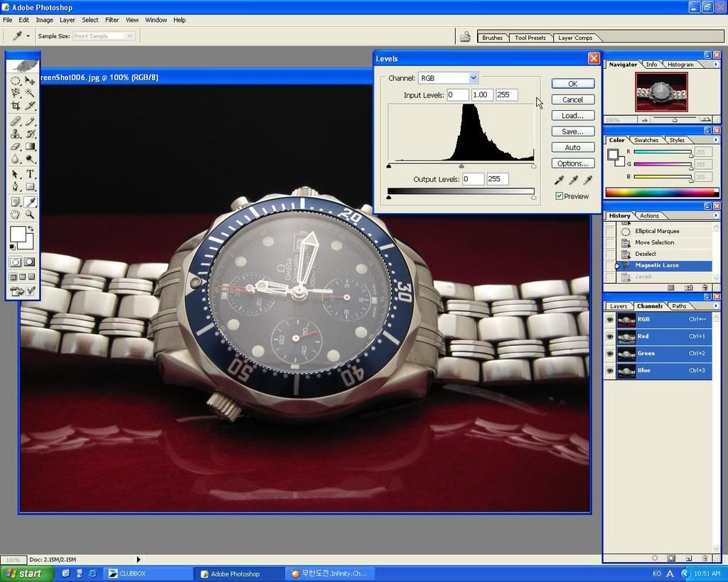Select the Type tool
Image resolution: width=728 pixels, height=582 pixels.
30,174
